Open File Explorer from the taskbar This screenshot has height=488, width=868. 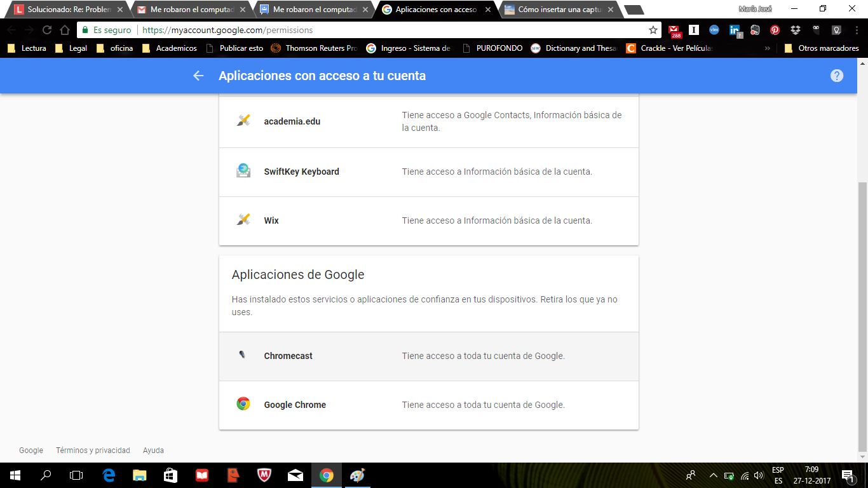click(x=140, y=475)
